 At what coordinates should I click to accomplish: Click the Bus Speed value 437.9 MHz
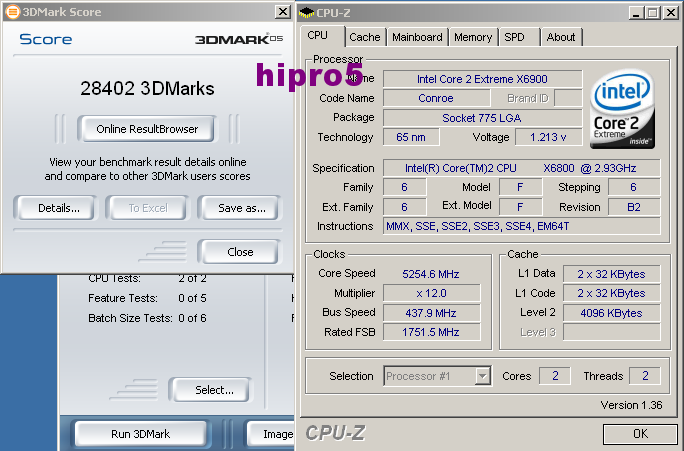(431, 313)
